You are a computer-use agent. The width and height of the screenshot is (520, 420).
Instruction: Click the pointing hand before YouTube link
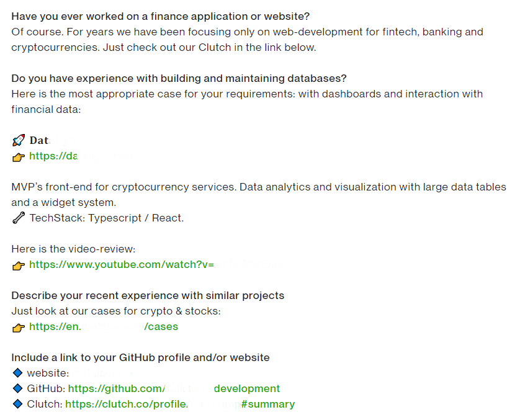[19, 266]
